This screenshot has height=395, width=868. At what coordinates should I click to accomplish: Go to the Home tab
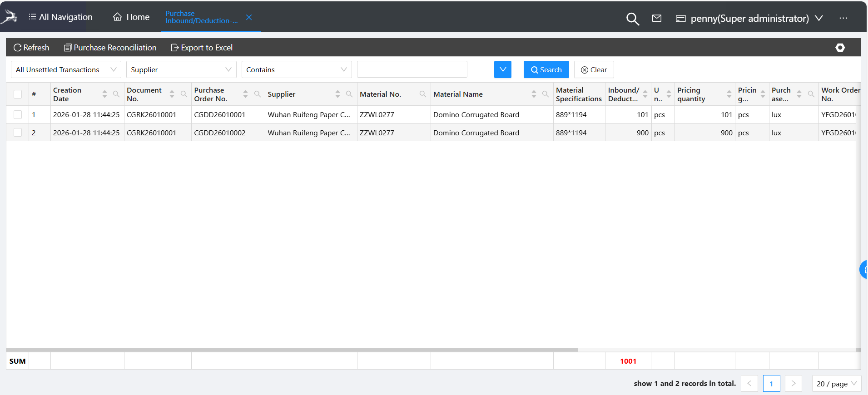point(131,17)
